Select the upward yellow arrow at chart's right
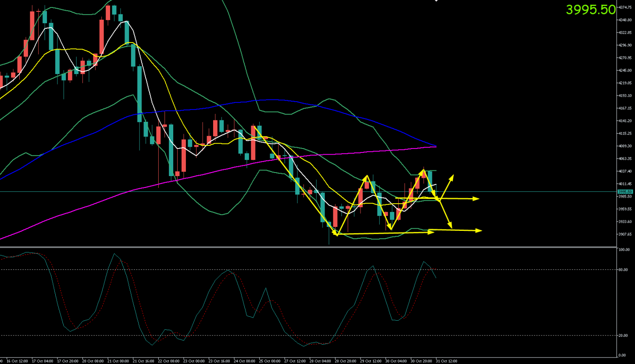Screen dimensions: 635x364 [451, 177]
